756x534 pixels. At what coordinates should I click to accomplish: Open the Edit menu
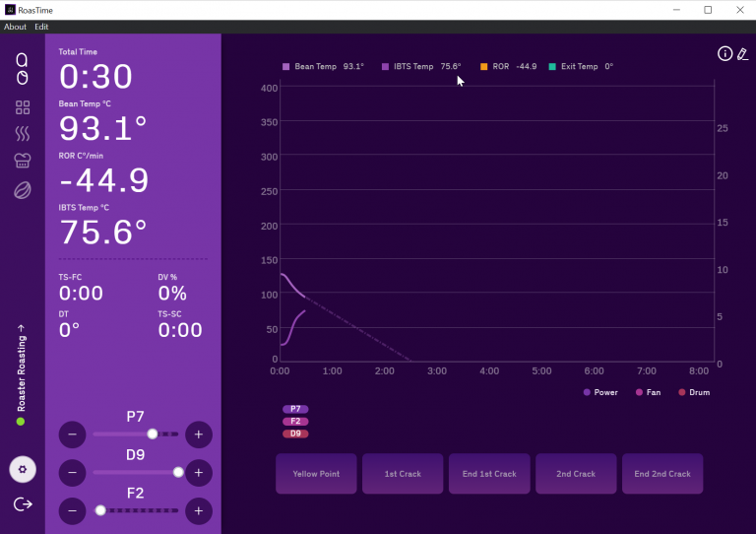(41, 27)
